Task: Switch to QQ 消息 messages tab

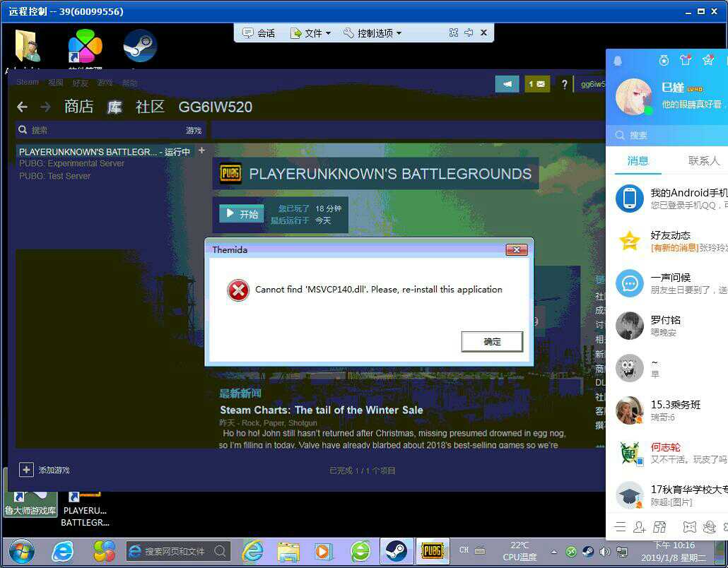Action: click(638, 161)
